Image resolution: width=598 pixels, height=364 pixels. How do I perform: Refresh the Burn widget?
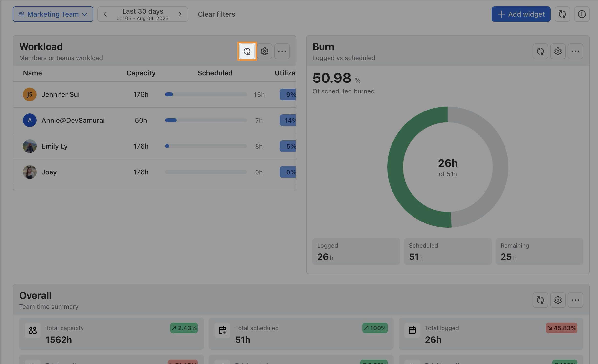540,51
